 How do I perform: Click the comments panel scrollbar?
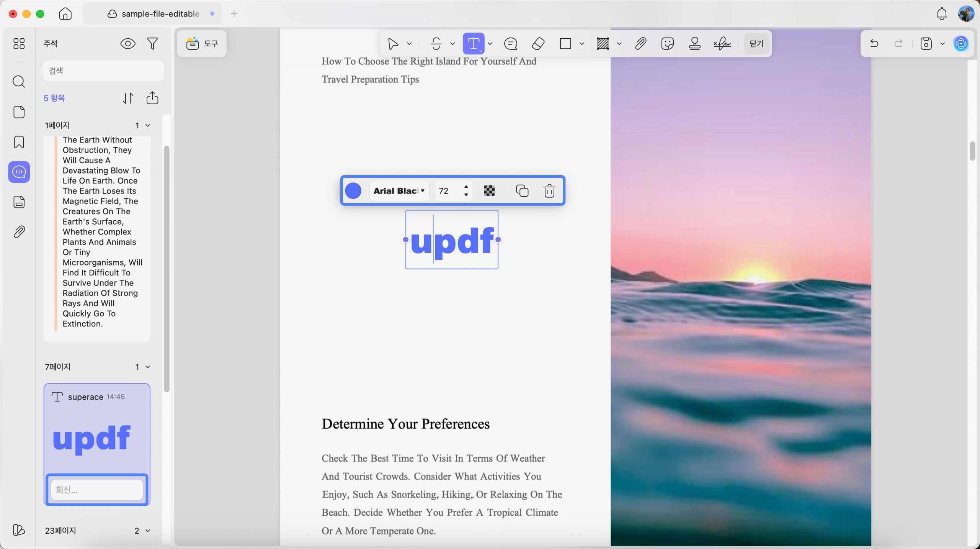(x=167, y=268)
